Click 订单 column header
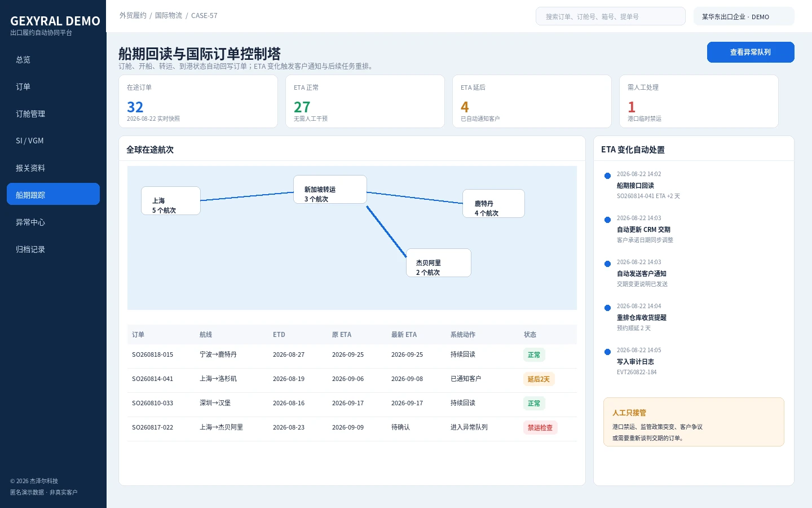The image size is (812, 508). [138, 335]
